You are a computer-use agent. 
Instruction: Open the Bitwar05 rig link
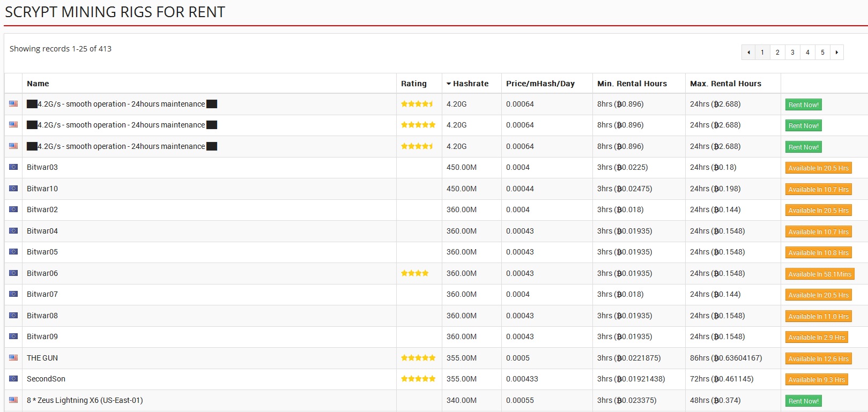point(42,252)
